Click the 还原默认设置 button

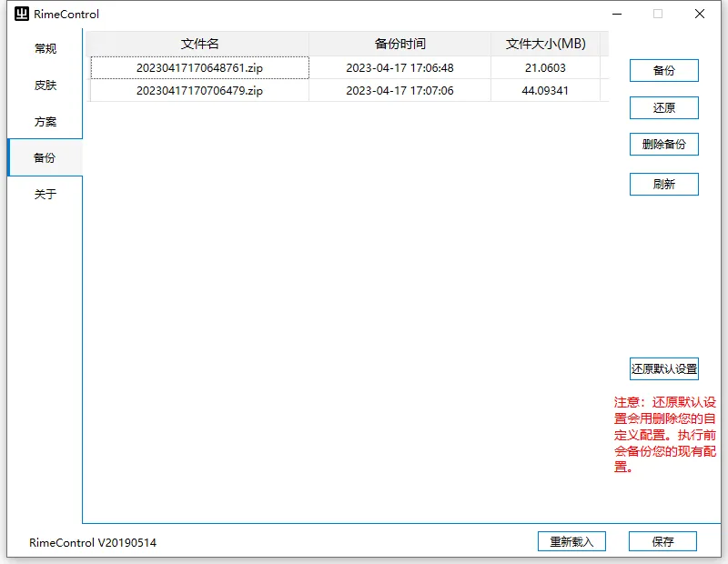(x=663, y=369)
